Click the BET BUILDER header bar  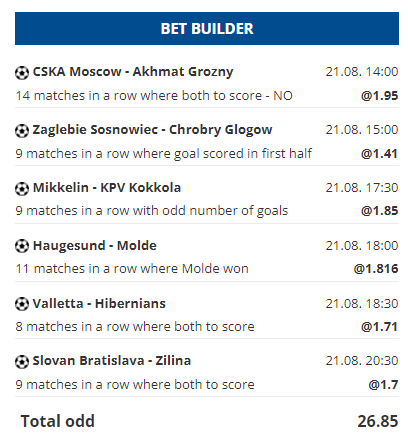coord(207,29)
